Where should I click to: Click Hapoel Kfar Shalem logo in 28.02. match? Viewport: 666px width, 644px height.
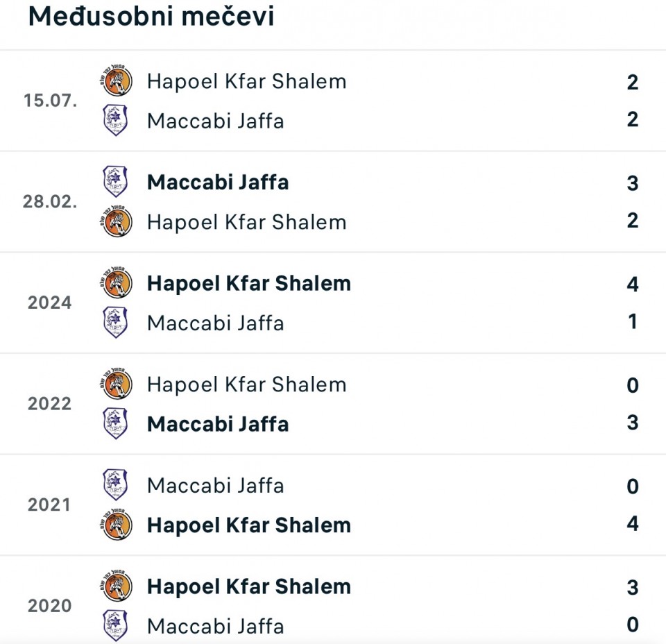click(x=117, y=222)
